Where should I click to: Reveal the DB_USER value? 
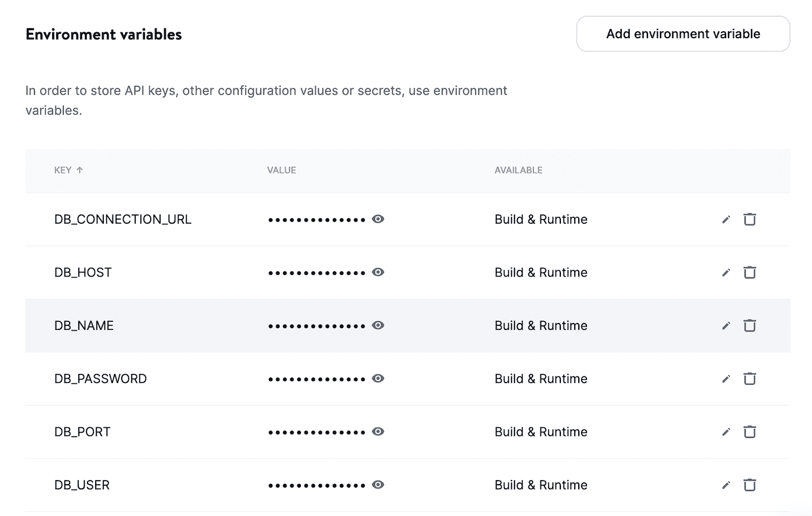pyautogui.click(x=378, y=485)
